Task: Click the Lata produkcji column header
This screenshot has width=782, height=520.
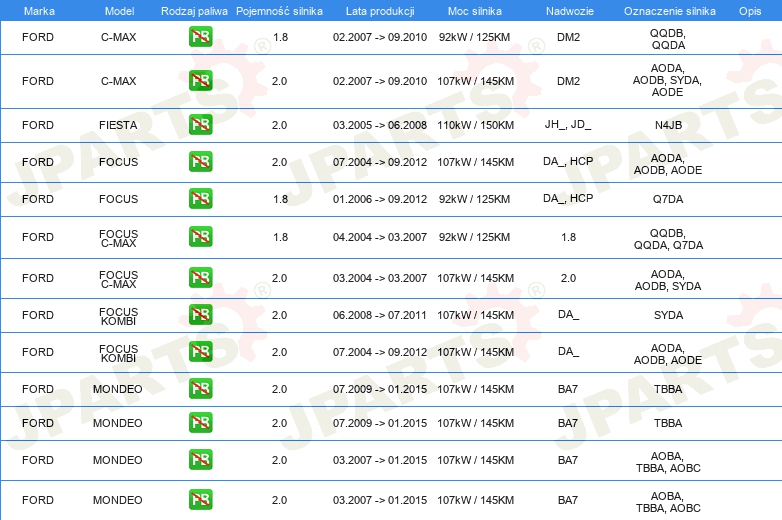Action: [380, 11]
